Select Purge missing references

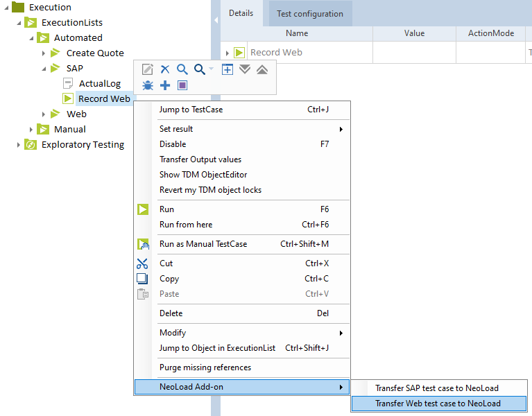pyautogui.click(x=242, y=367)
